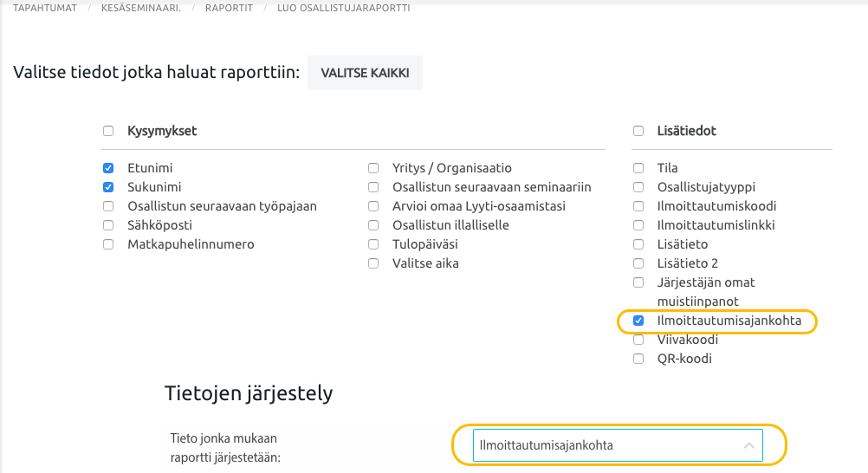This screenshot has height=473, width=868.
Task: Check the Osallistujatyyppi checkbox
Action: click(x=638, y=187)
